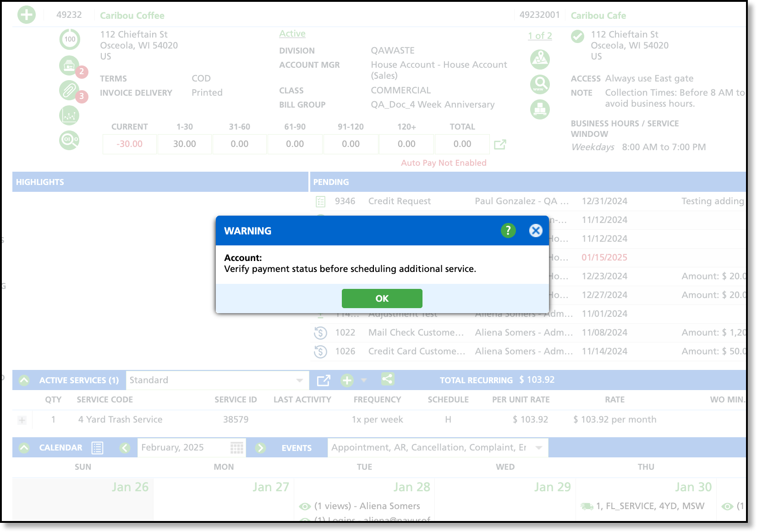
Task: Open the Caribou Coffee account name link
Action: tap(132, 16)
